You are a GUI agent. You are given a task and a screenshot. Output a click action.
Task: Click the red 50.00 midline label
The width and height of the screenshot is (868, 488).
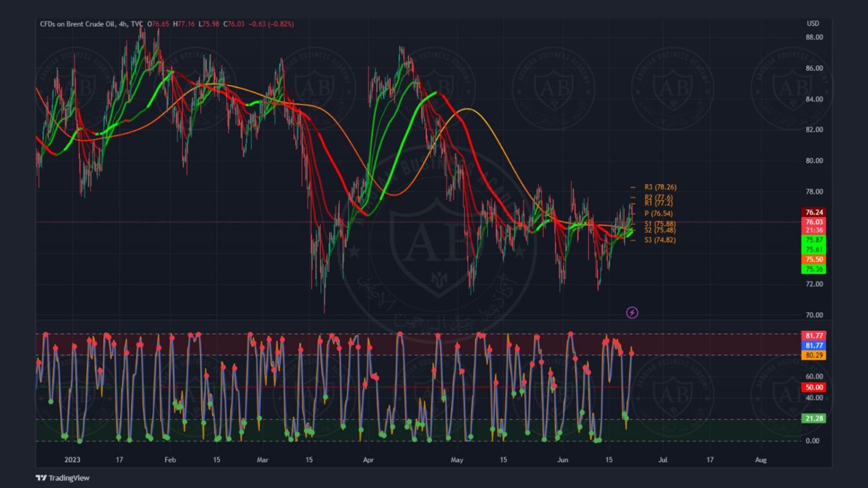[814, 387]
